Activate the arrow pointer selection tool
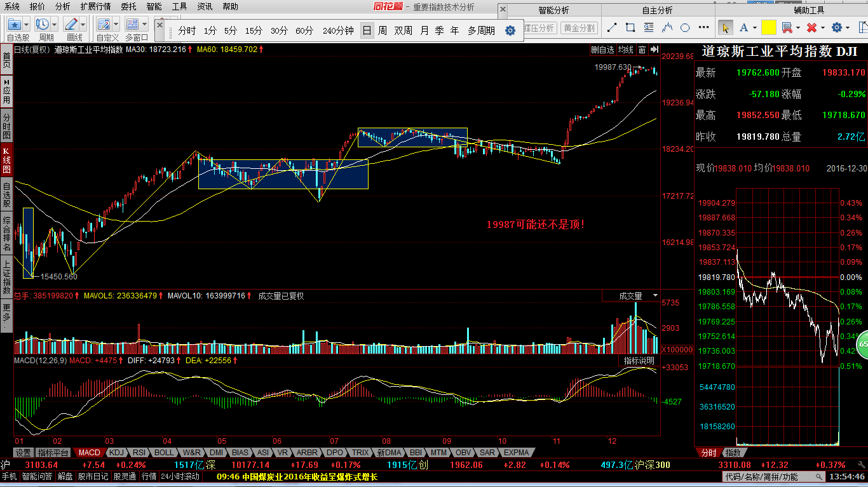The image size is (868, 487). click(725, 27)
